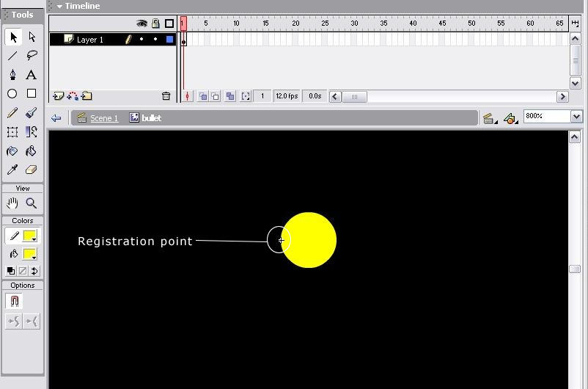The image size is (588, 389).
Task: Swap stroke and fill colors
Action: coord(34,271)
